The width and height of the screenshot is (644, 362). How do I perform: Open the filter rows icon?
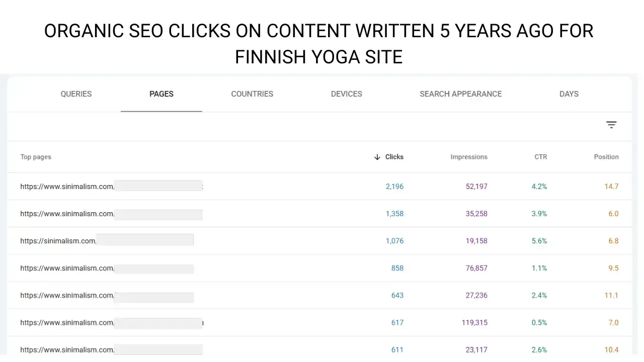click(611, 125)
